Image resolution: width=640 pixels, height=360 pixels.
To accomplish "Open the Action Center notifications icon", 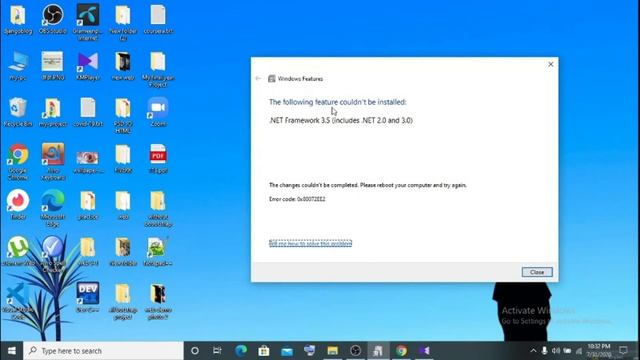I will tap(623, 351).
